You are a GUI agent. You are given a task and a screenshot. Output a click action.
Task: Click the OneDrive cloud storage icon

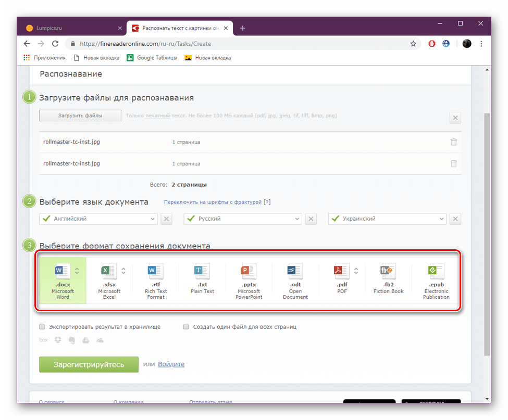(x=100, y=340)
